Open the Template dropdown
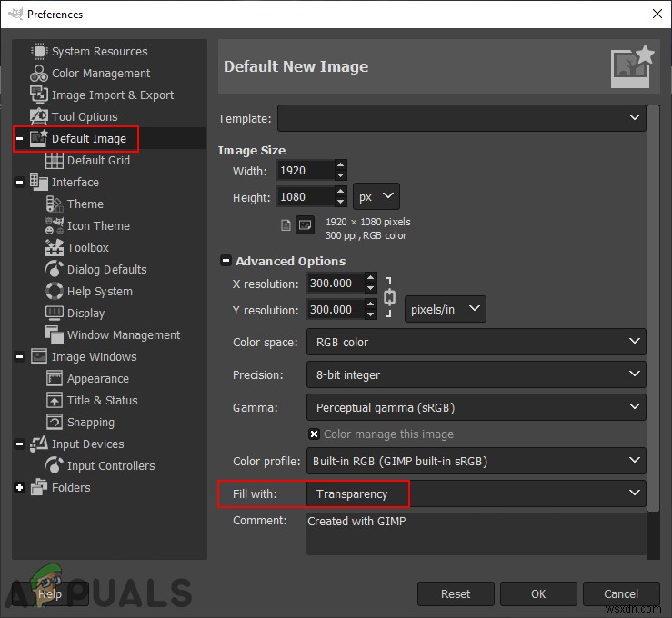 (x=462, y=118)
